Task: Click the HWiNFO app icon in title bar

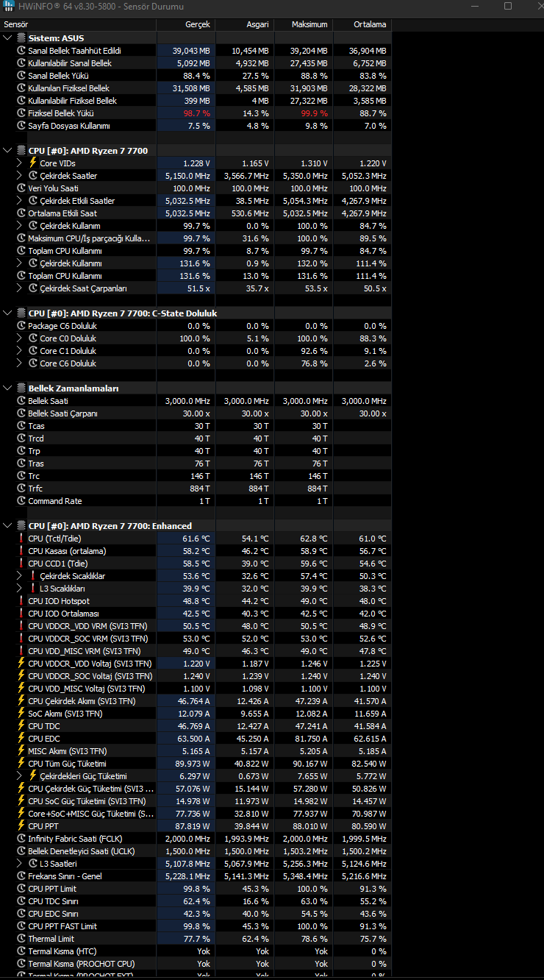Action: [x=8, y=6]
